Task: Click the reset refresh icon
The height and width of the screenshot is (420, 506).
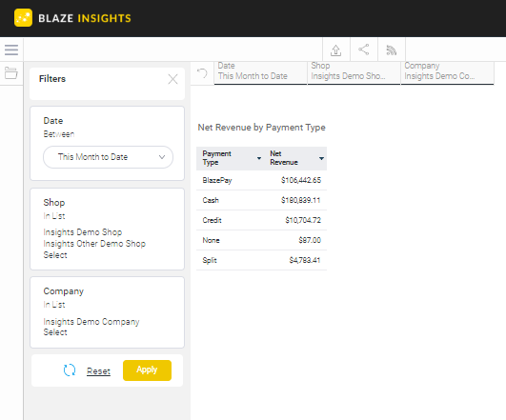Action: (x=70, y=370)
